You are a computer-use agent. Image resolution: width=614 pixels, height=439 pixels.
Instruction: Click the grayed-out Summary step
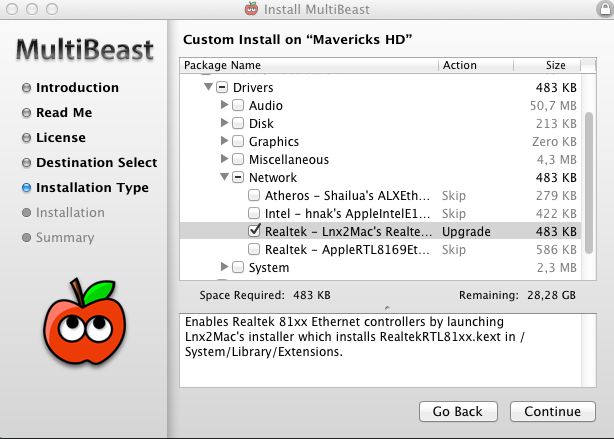[58, 238]
